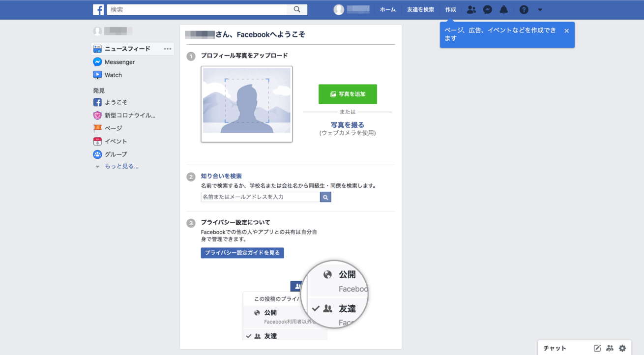Open the help question mark icon
Screen dimensions: 644x355
click(524, 9)
